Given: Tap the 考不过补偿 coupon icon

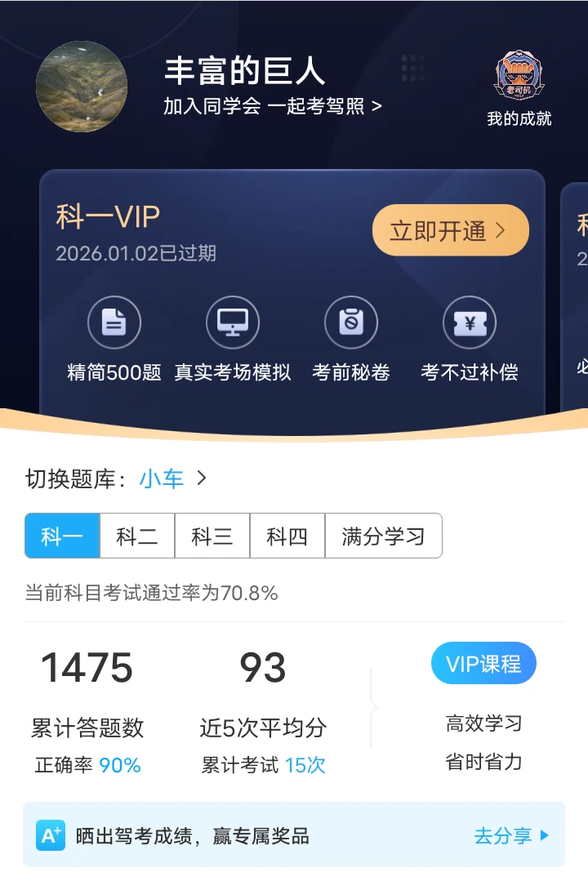Looking at the screenshot, I should (470, 322).
